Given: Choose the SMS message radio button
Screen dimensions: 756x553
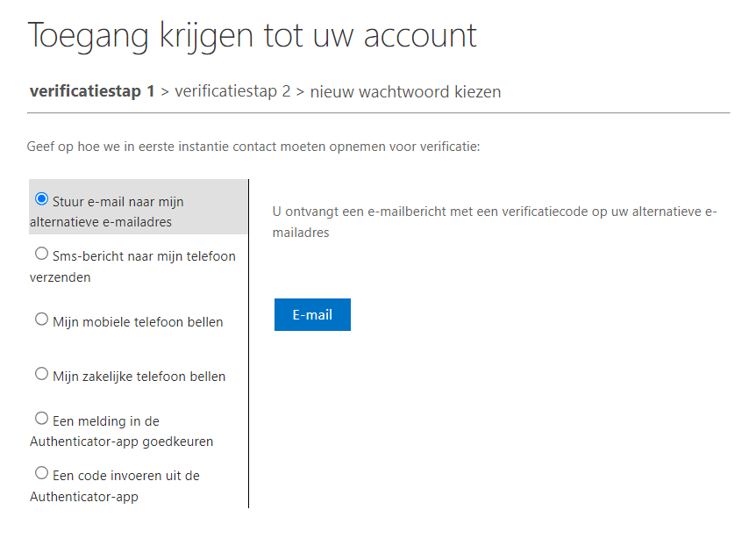Looking at the screenshot, I should (x=41, y=254).
